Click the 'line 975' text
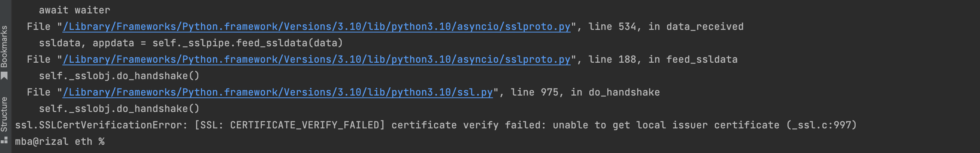Image resolution: width=980 pixels, height=153 pixels. pyautogui.click(x=534, y=92)
